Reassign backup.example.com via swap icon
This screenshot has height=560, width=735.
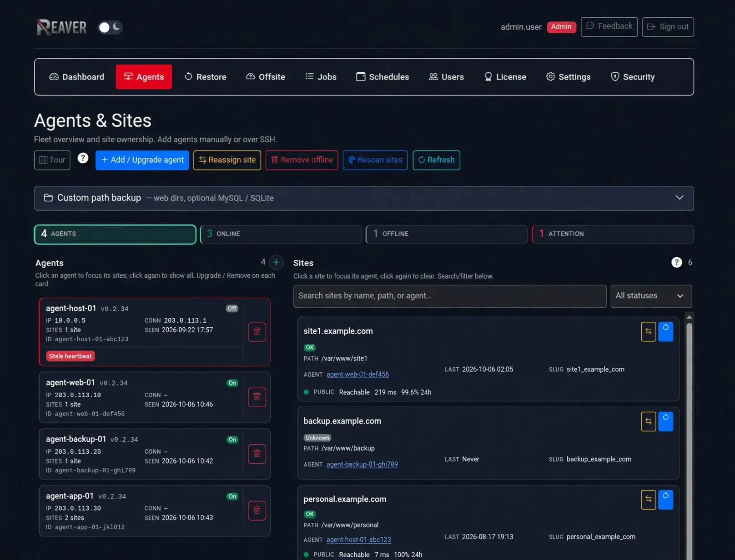(x=648, y=421)
